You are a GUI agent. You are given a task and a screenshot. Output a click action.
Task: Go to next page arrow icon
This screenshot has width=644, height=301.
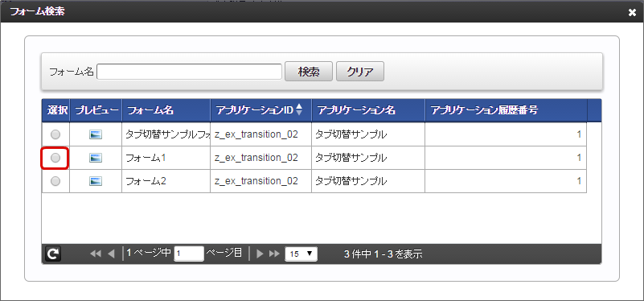(x=260, y=254)
